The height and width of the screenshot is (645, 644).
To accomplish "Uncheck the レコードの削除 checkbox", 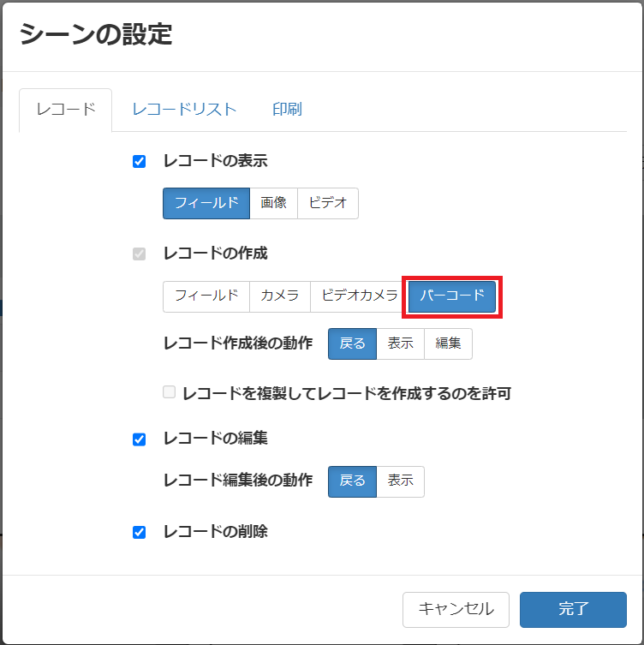I will [139, 532].
